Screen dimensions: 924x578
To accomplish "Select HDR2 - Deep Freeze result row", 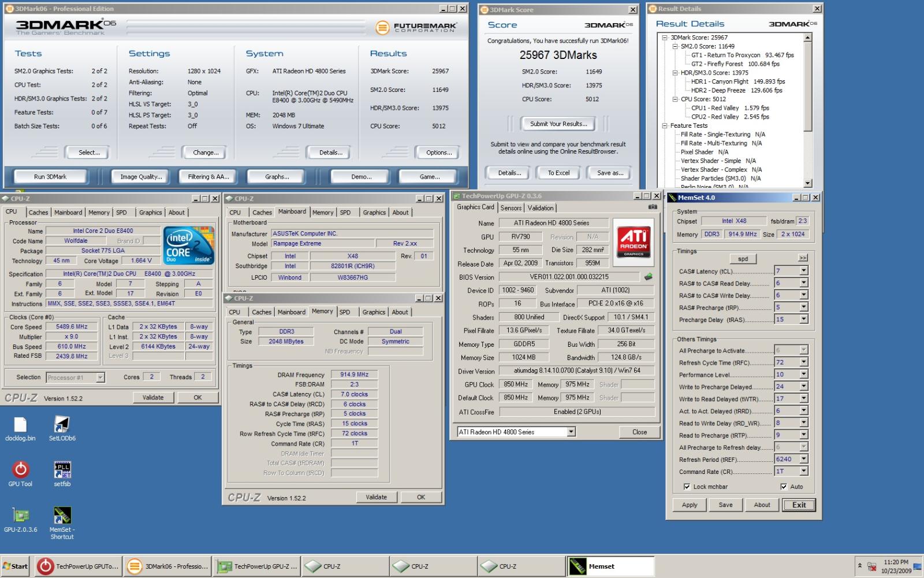I will 737,90.
